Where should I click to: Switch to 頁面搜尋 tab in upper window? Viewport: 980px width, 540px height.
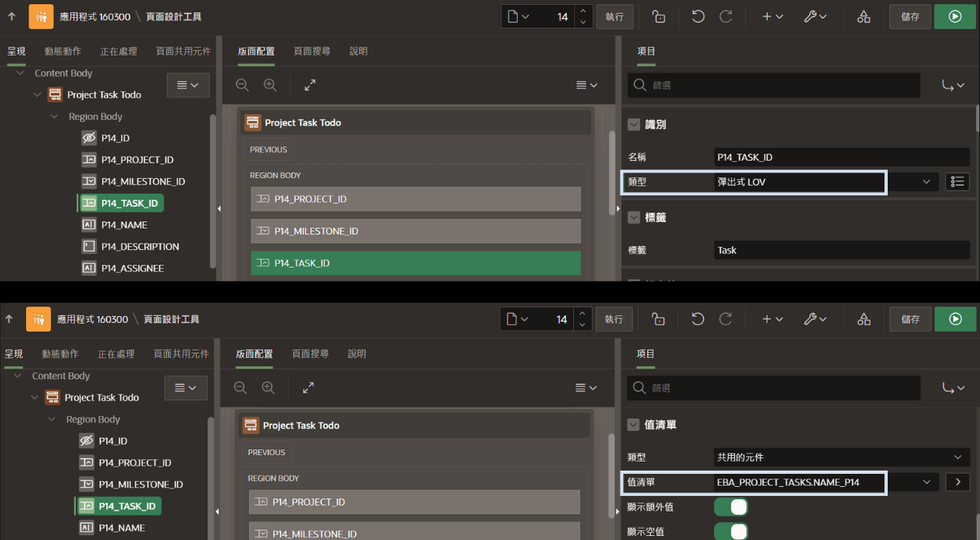tap(312, 51)
